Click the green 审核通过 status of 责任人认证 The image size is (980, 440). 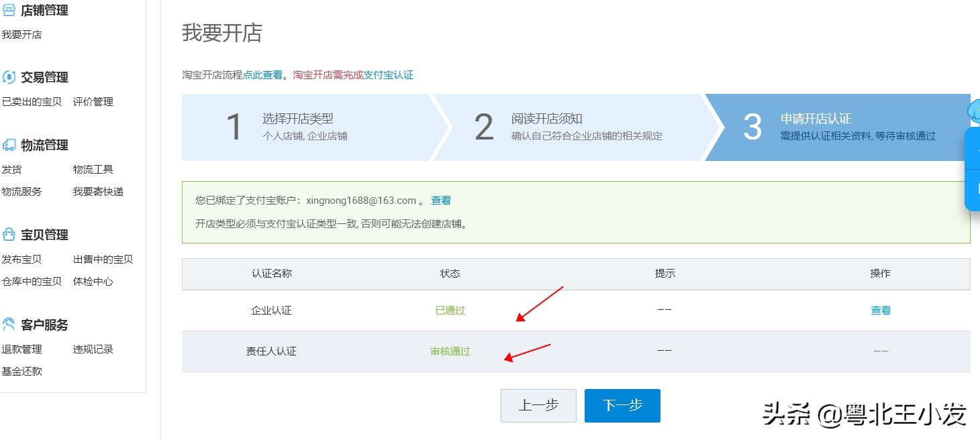coord(449,351)
